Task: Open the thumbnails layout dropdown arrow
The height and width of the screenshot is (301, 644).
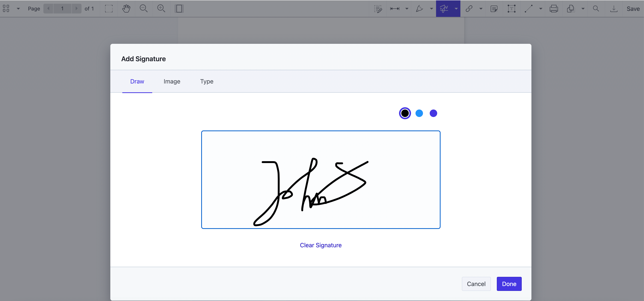Action: [x=18, y=8]
